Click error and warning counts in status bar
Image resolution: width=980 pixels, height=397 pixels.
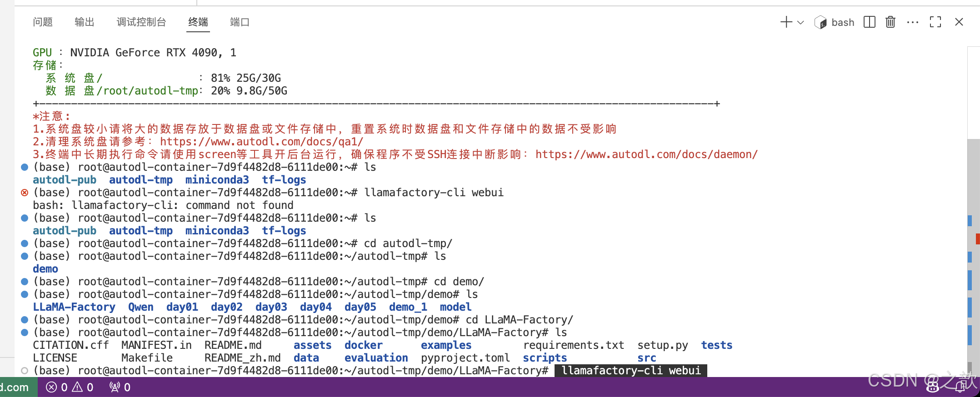click(x=70, y=387)
